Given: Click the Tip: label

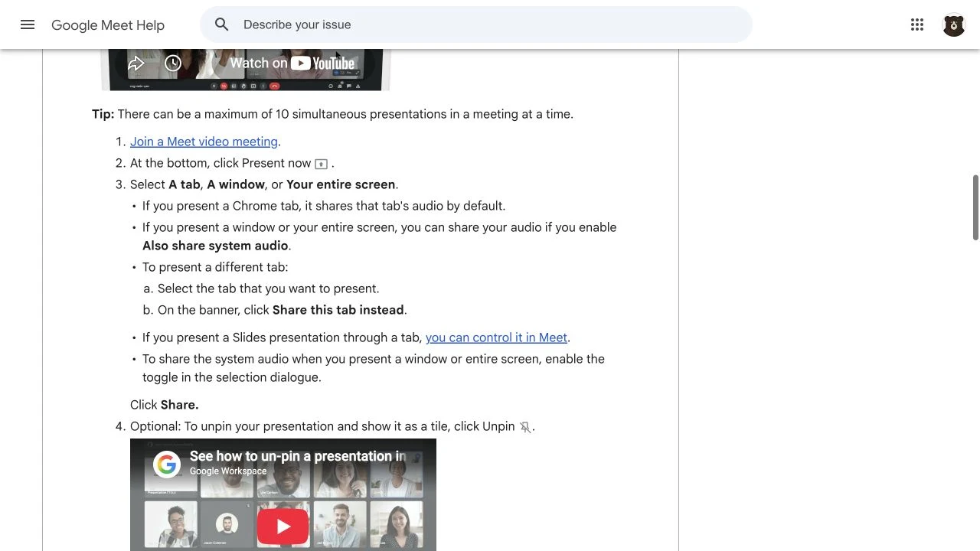Looking at the screenshot, I should [x=103, y=114].
